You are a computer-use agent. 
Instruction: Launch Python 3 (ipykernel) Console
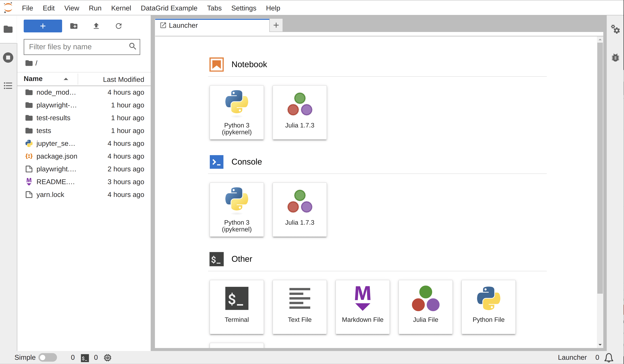pyautogui.click(x=236, y=209)
